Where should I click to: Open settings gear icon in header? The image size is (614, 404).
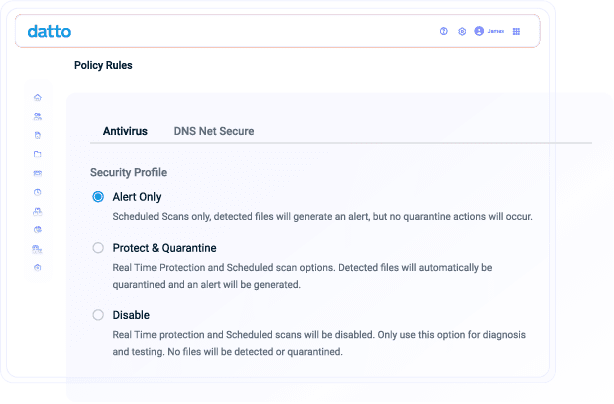pyautogui.click(x=462, y=31)
